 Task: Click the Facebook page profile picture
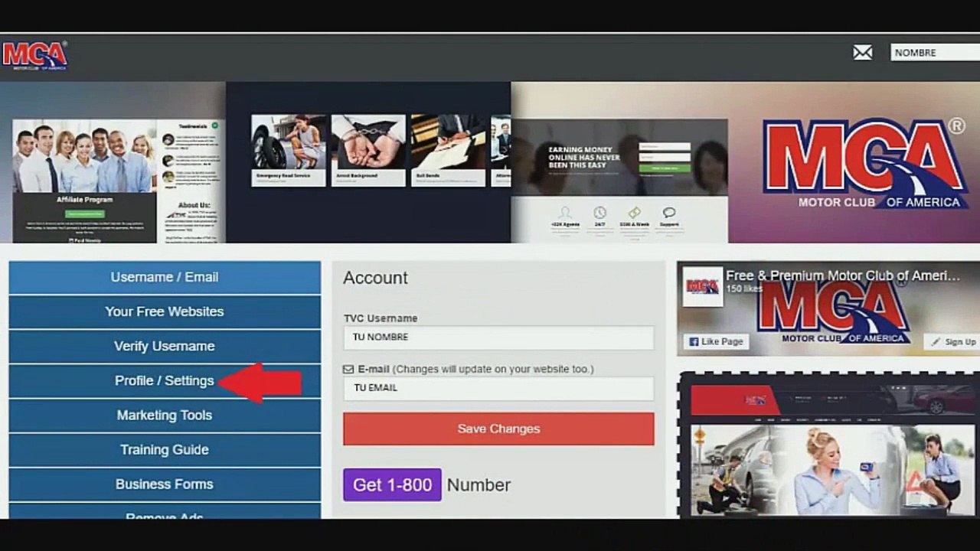[x=703, y=287]
